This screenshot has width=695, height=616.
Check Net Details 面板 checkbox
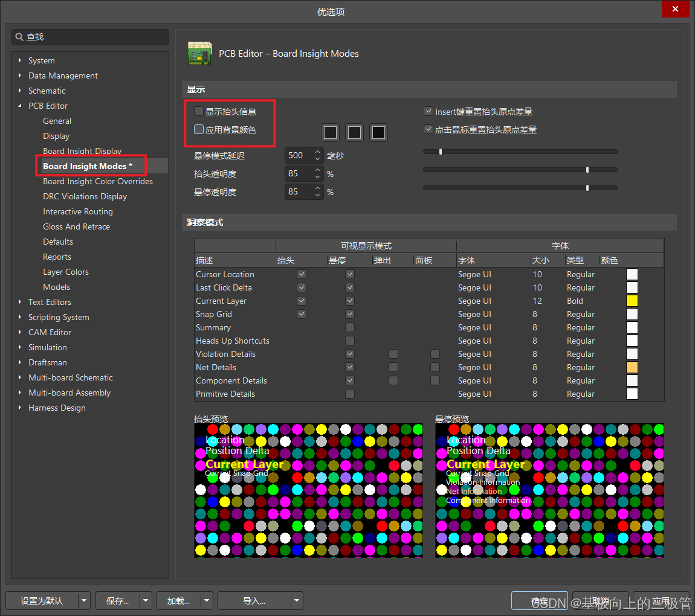(x=435, y=367)
